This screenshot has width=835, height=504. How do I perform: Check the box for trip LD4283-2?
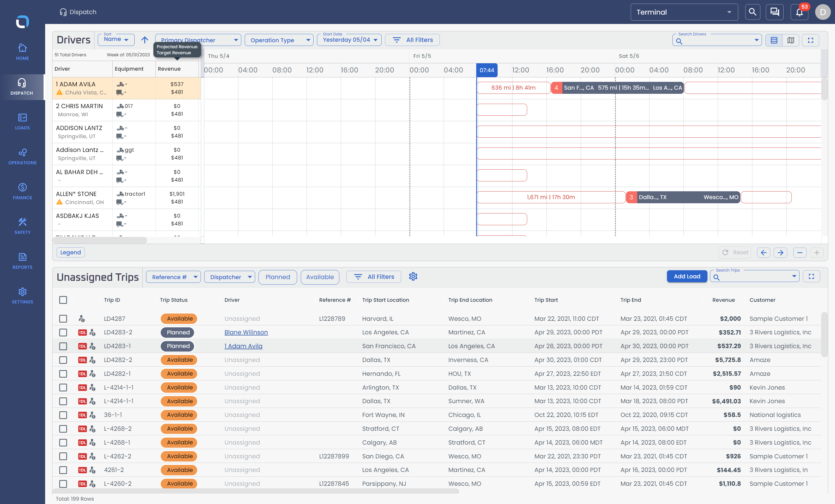pyautogui.click(x=63, y=332)
